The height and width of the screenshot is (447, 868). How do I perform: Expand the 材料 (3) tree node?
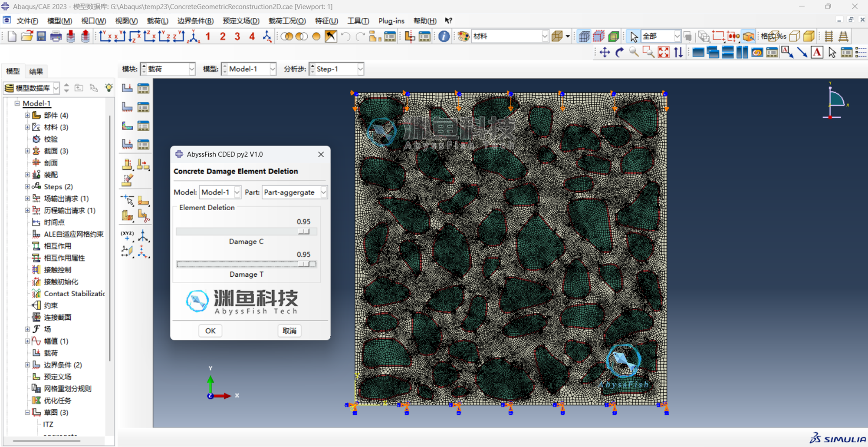pos(27,127)
